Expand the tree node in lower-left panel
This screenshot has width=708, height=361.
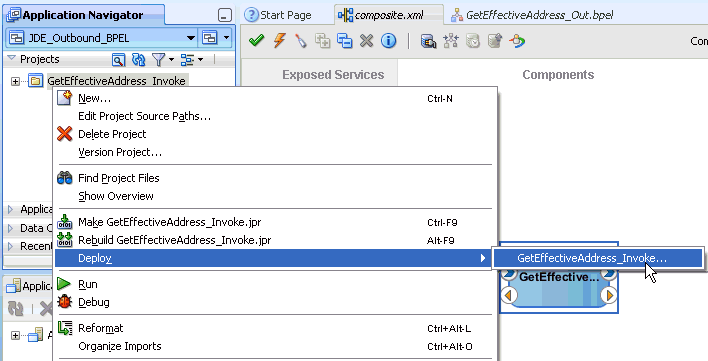click(x=15, y=335)
